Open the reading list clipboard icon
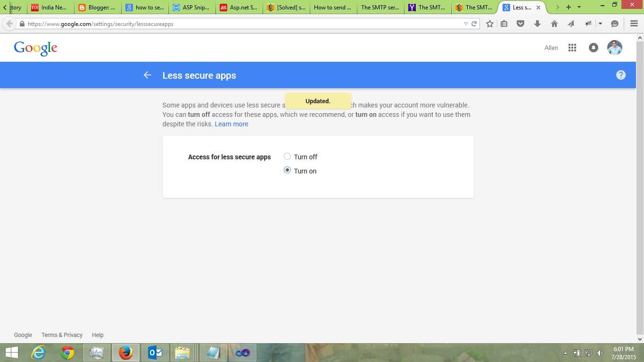 click(x=504, y=23)
